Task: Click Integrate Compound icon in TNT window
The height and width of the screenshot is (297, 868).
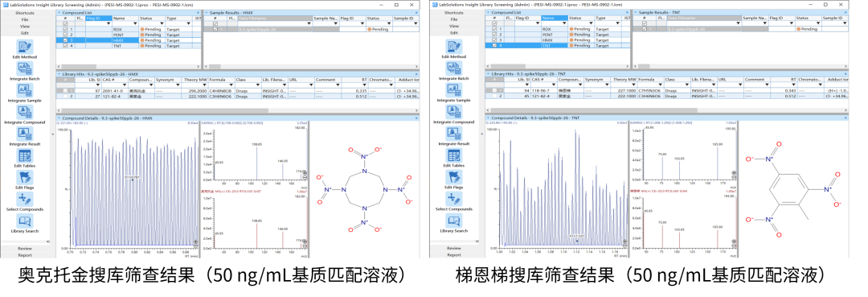Action: point(454,112)
